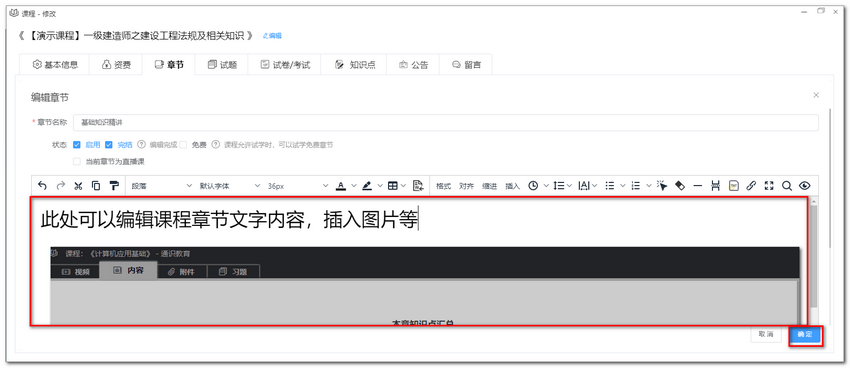Uncheck the 完结 checkbox
This screenshot has height=368, width=850.
(108, 145)
